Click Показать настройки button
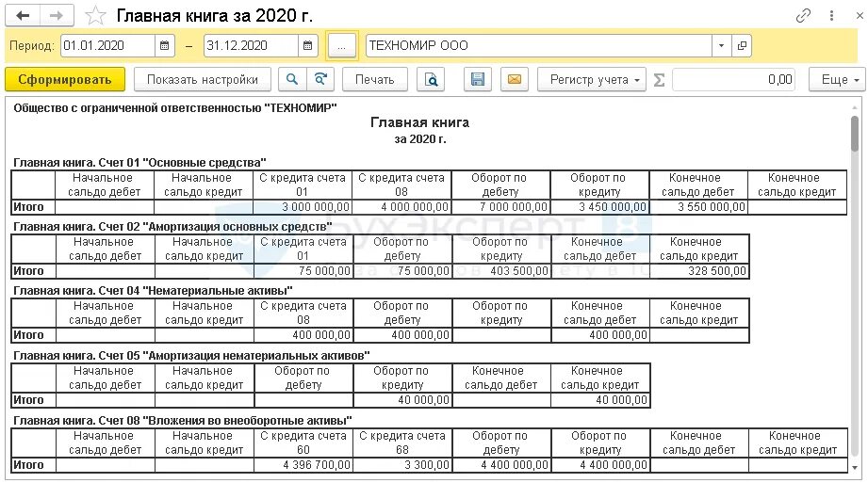Image resolution: width=868 pixels, height=483 pixels. (202, 80)
